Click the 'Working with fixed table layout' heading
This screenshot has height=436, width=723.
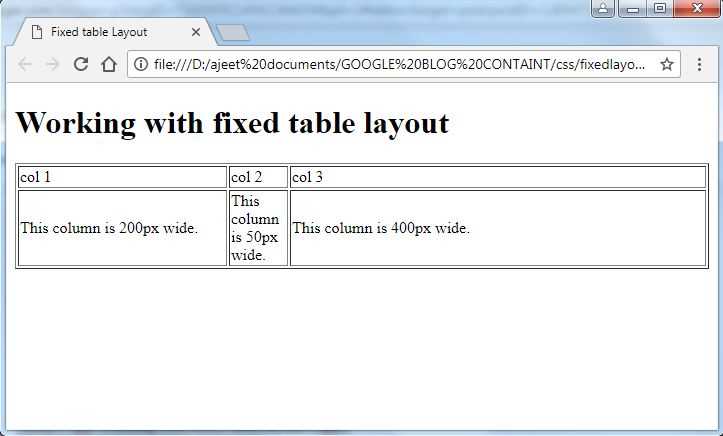232,123
